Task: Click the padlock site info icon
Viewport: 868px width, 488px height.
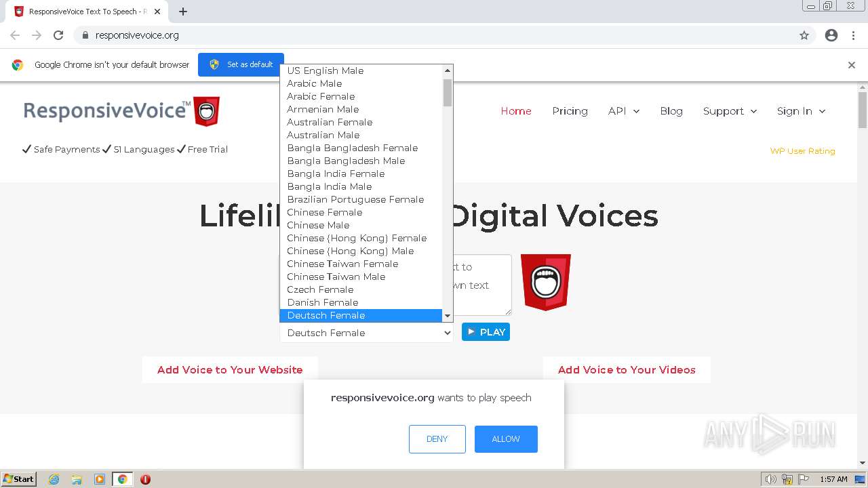Action: click(85, 35)
